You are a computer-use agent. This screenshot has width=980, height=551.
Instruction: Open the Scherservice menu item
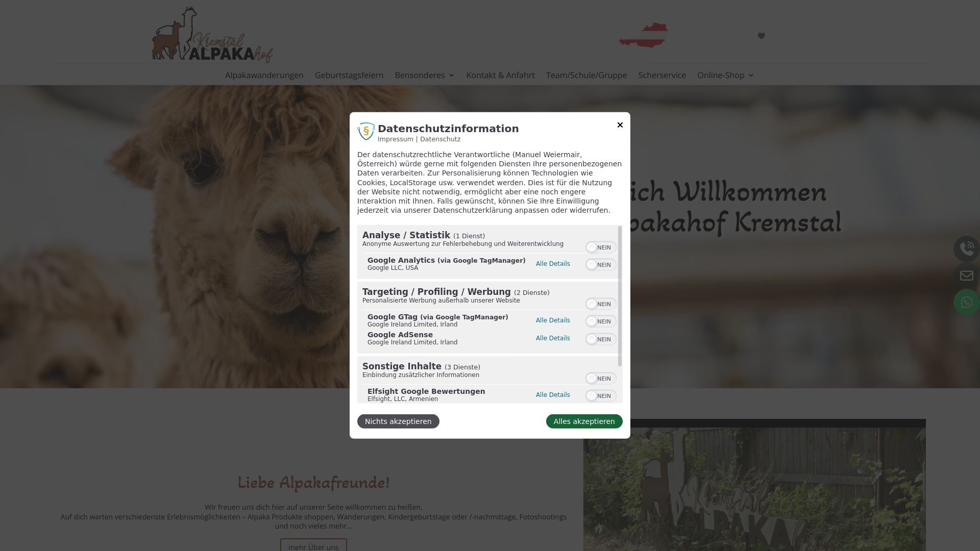click(x=662, y=75)
